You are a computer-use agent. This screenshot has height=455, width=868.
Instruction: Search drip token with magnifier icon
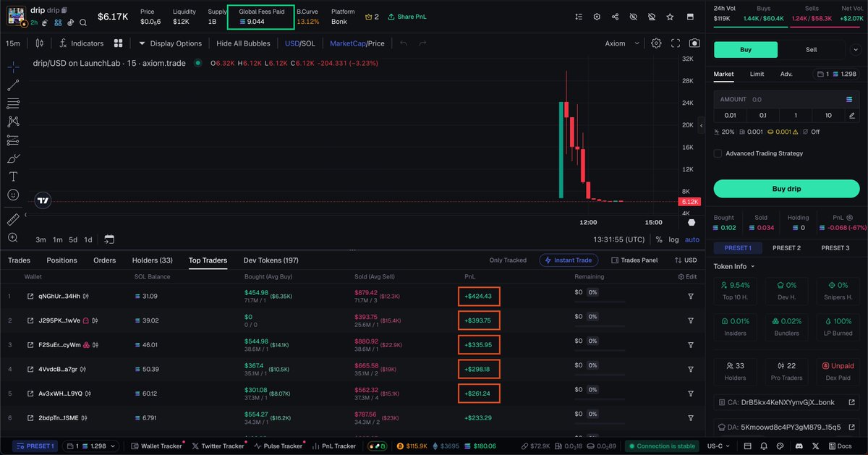pos(84,22)
